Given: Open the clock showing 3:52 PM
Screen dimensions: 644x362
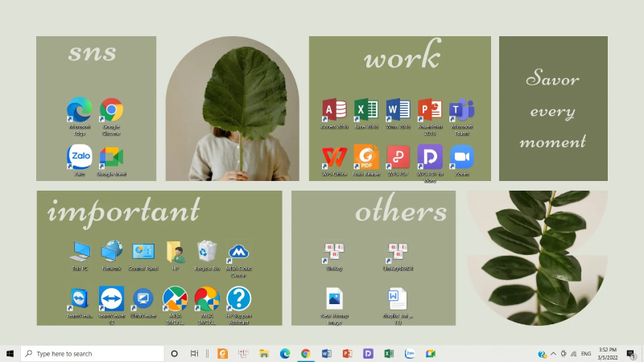Looking at the screenshot, I should click(608, 354).
